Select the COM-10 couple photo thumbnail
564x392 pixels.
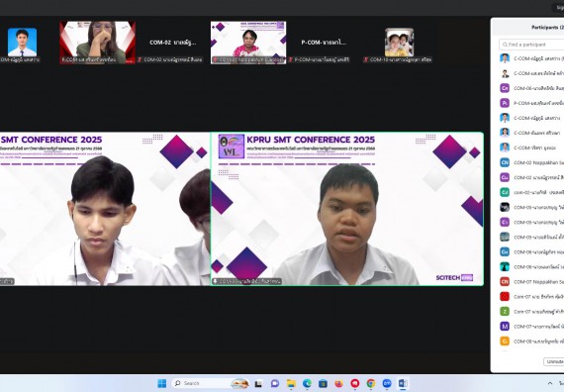pos(400,43)
